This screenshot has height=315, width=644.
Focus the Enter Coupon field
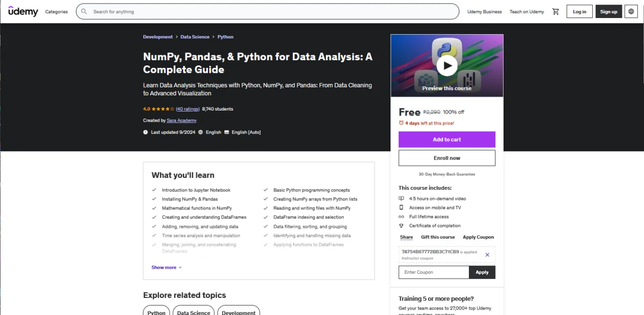tap(434, 272)
